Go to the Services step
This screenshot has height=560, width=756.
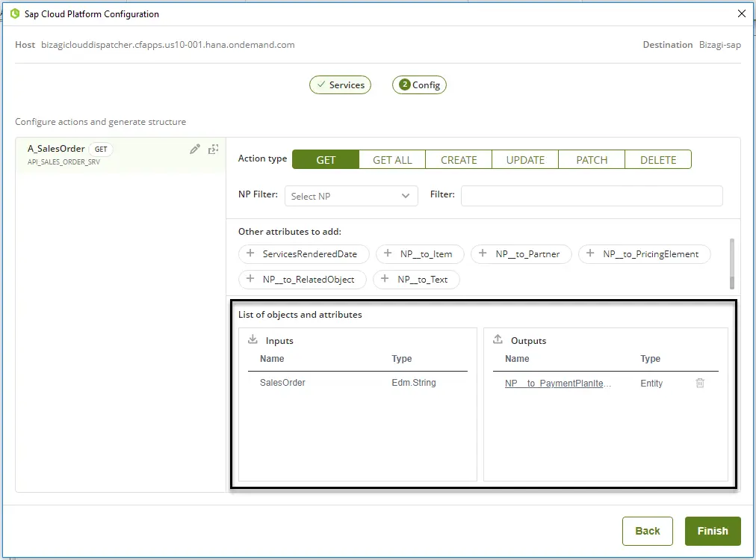pos(340,85)
